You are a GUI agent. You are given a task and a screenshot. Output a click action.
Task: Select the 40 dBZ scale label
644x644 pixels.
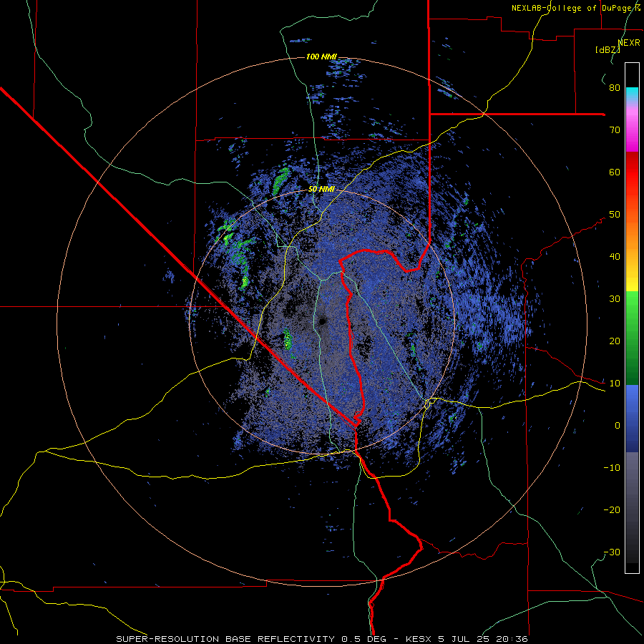click(615, 257)
